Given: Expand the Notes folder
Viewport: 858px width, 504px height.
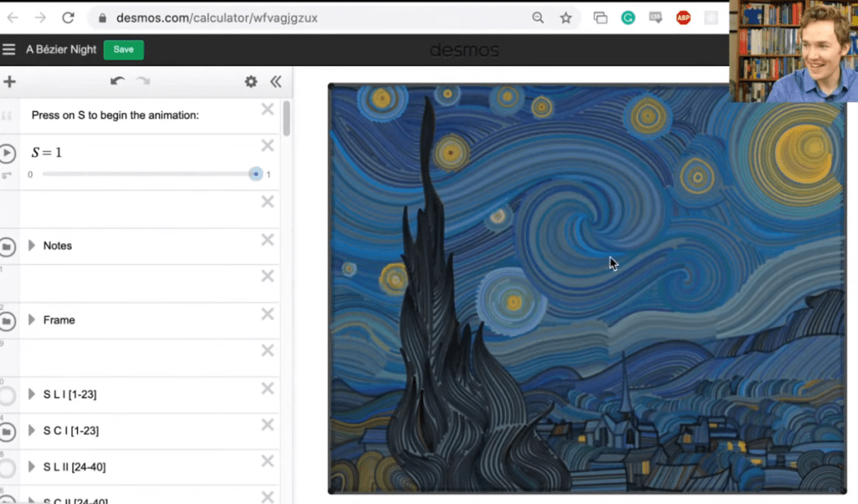Looking at the screenshot, I should coord(32,246).
